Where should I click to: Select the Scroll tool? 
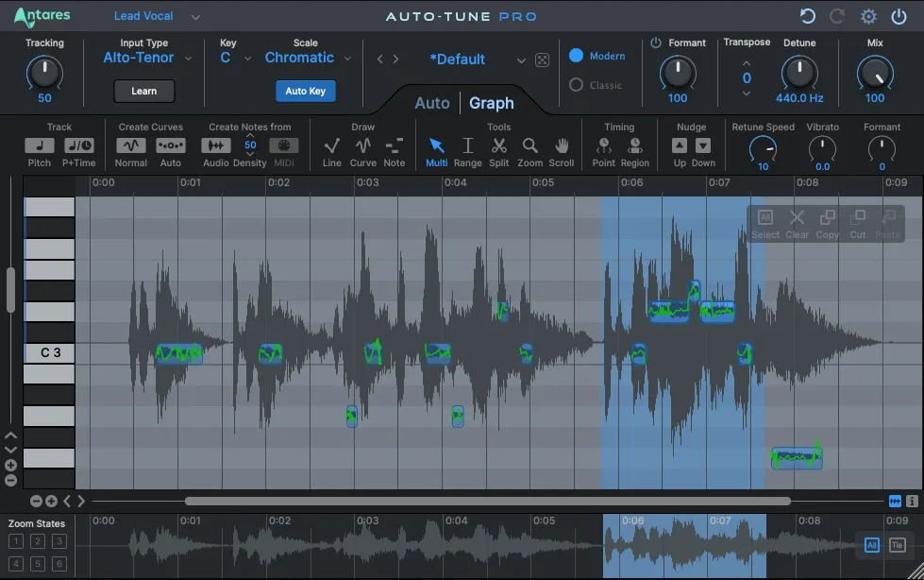click(562, 148)
